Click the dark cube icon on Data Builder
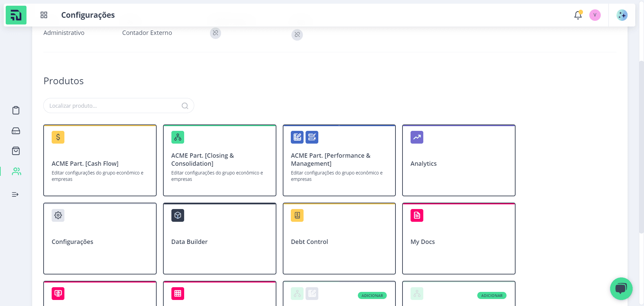This screenshot has height=306, width=644. coord(178,215)
